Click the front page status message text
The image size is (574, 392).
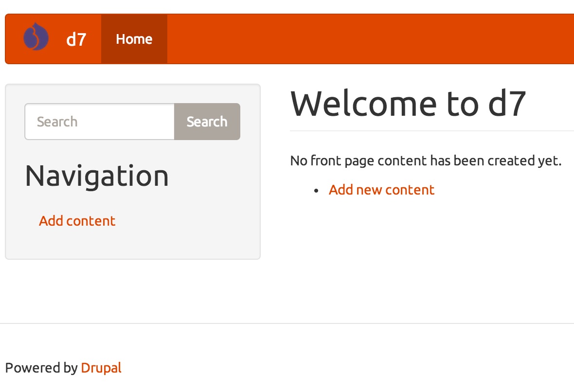[426, 160]
